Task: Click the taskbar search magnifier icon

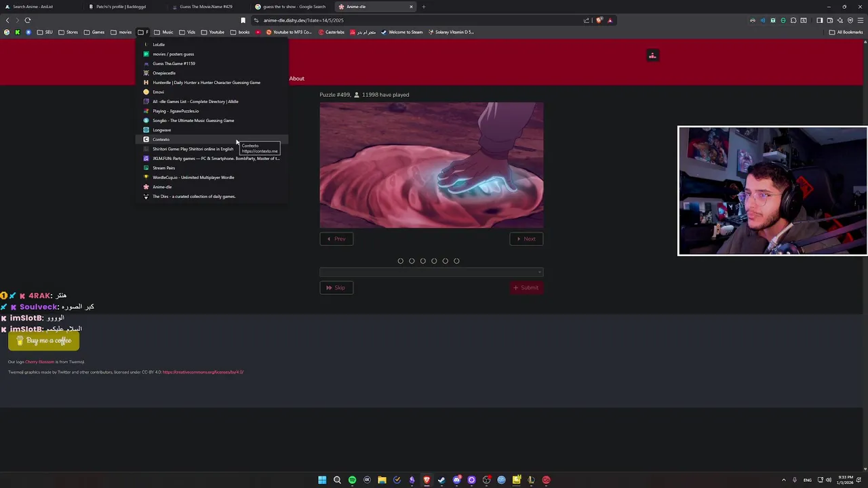Action: click(337, 480)
